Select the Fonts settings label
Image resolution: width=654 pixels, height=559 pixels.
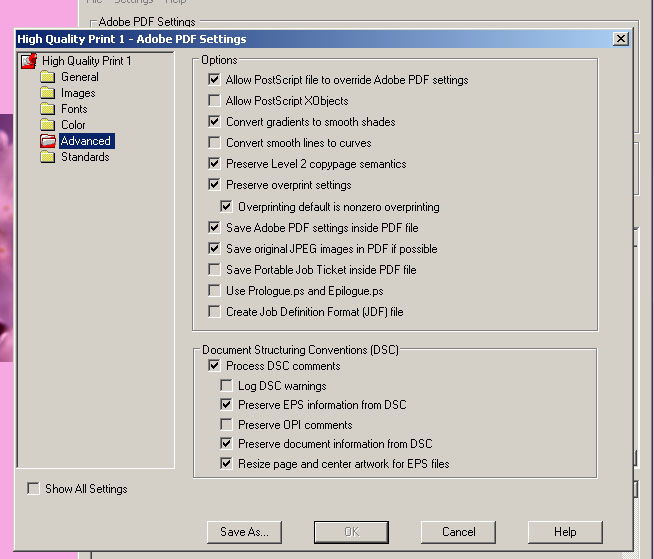[74, 109]
